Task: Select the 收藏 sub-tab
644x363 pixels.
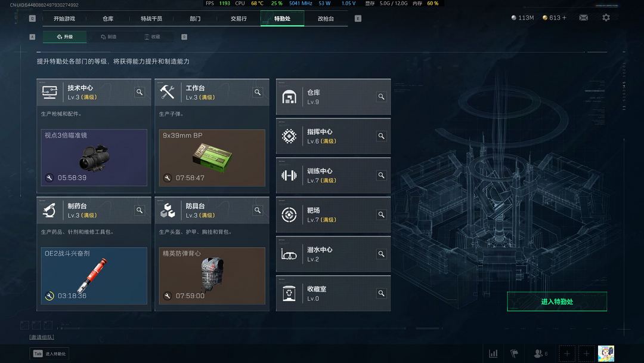Action: tap(152, 36)
